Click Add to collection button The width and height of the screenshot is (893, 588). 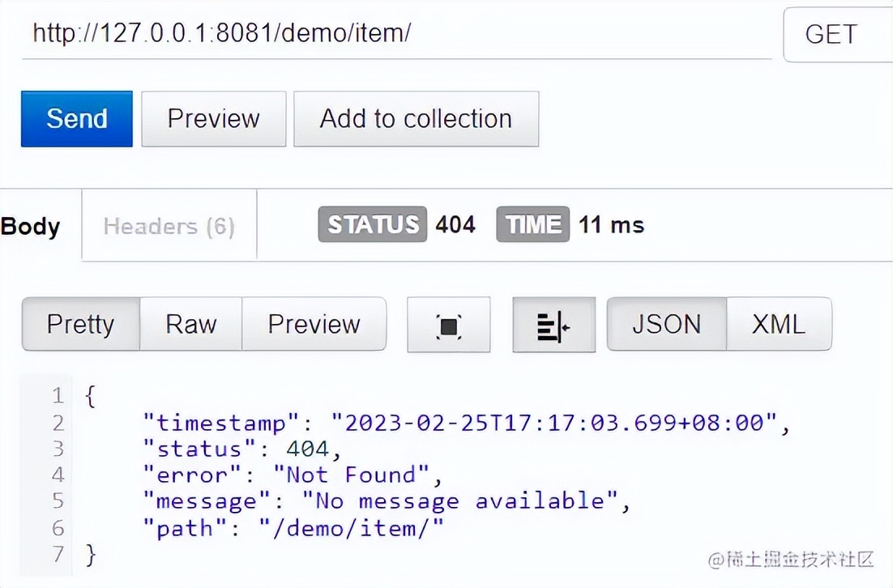pyautogui.click(x=416, y=119)
